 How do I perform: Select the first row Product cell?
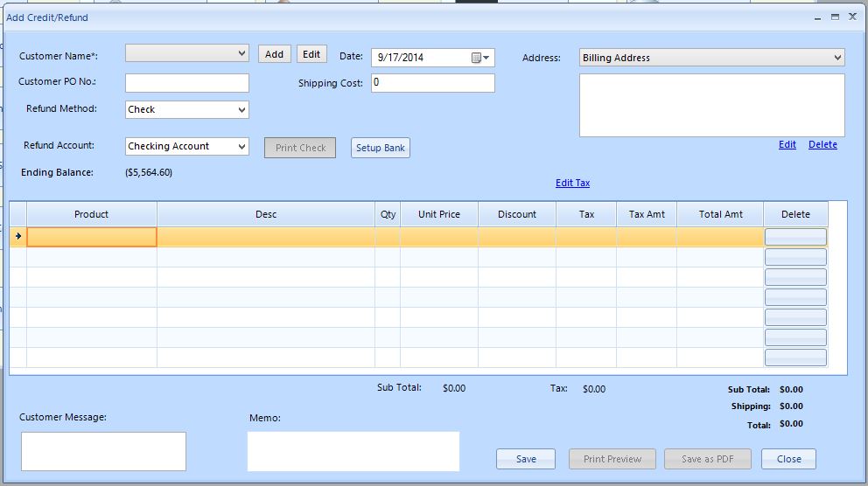(92, 237)
